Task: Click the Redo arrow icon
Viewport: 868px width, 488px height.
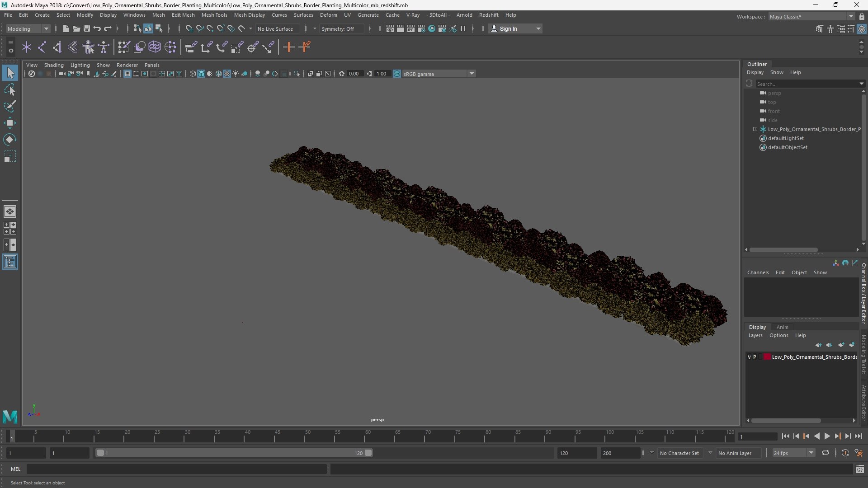Action: (x=108, y=28)
